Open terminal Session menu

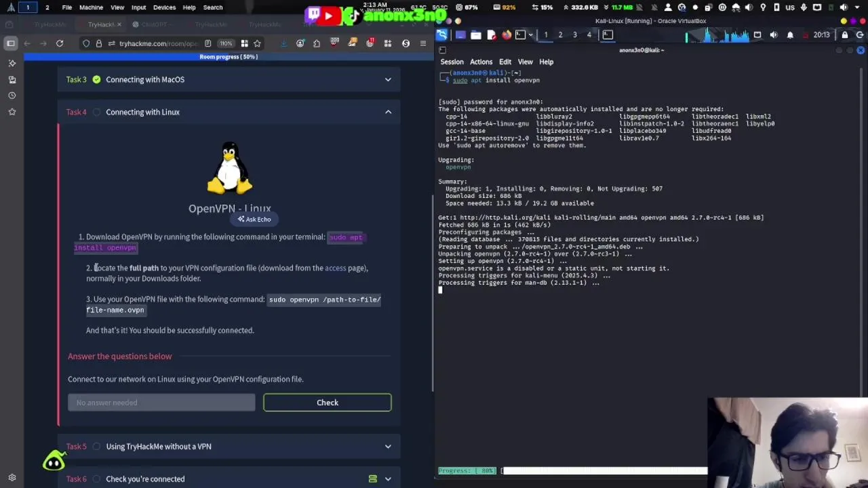(452, 62)
